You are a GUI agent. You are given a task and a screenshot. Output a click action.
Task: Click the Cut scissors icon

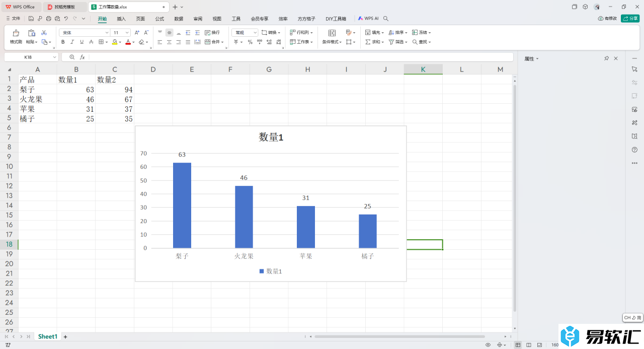(x=44, y=32)
